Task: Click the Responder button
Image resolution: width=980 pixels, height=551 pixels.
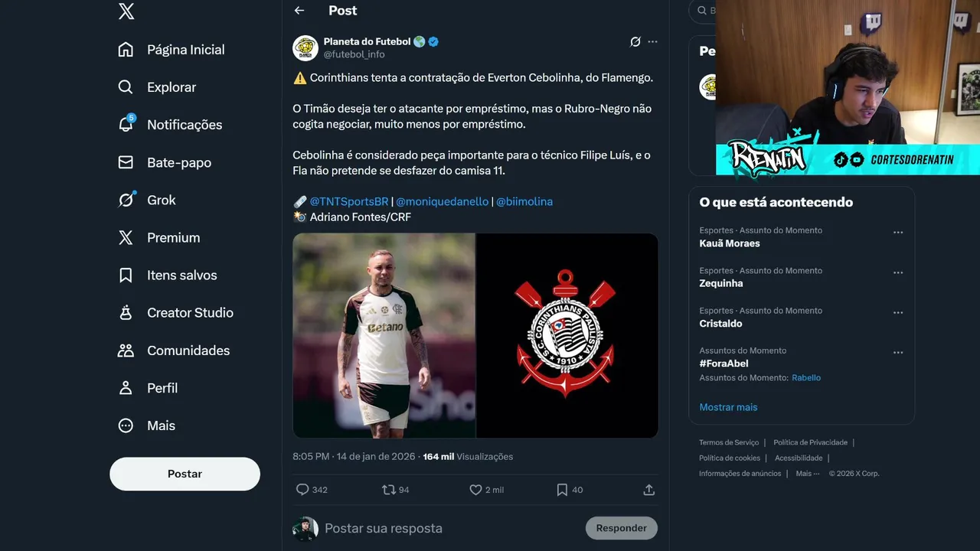Action: 622,528
